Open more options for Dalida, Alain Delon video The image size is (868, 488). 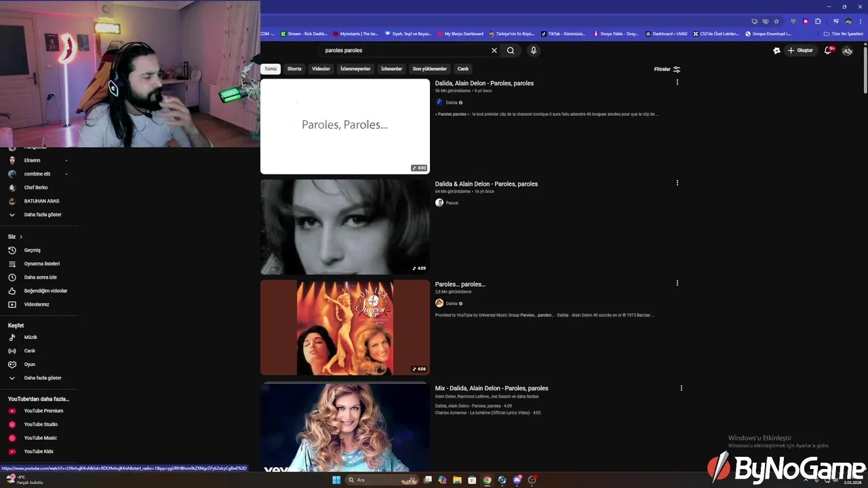pos(677,83)
